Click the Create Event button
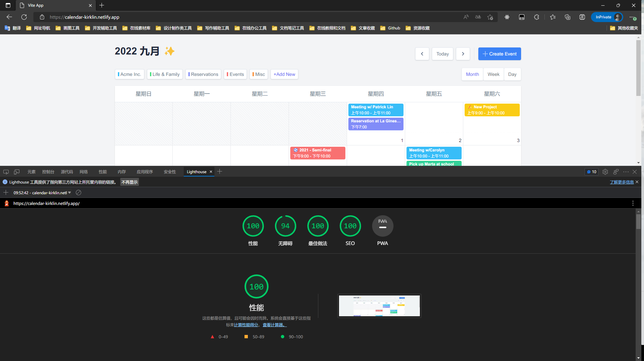 499,54
